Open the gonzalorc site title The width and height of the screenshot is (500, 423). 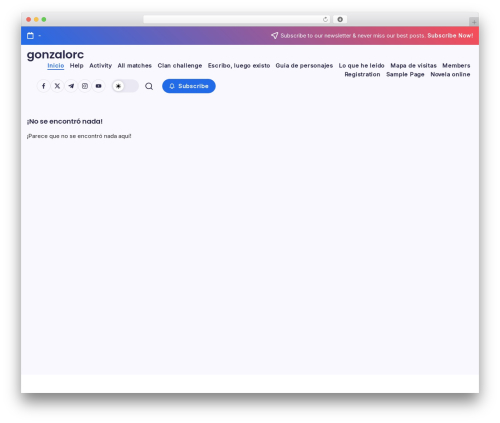click(x=55, y=54)
